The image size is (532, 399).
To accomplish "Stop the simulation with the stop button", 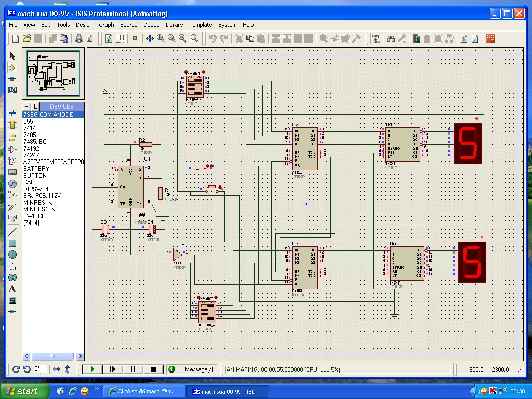I will [153, 369].
